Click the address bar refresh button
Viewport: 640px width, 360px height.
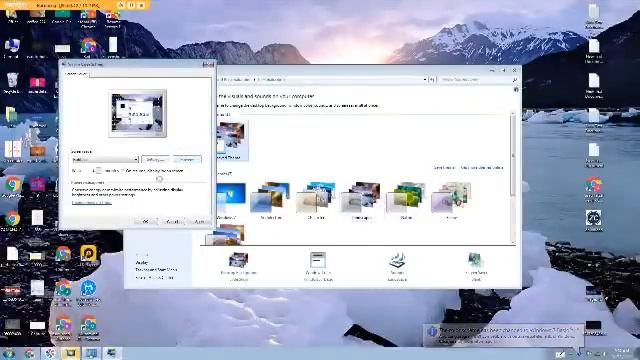click(x=432, y=80)
